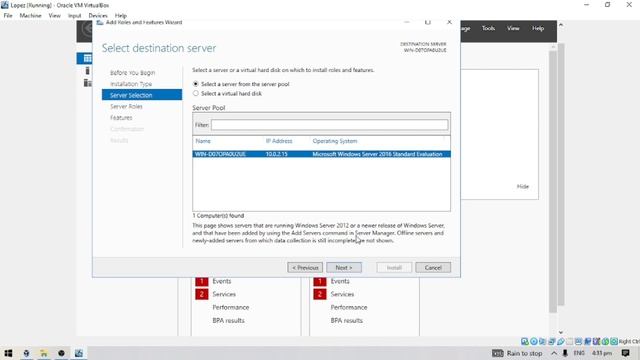The height and width of the screenshot is (360, 640).
Task: Click VirtualBox keyboard capture indicator beside Right Ctrl
Action: (614, 342)
